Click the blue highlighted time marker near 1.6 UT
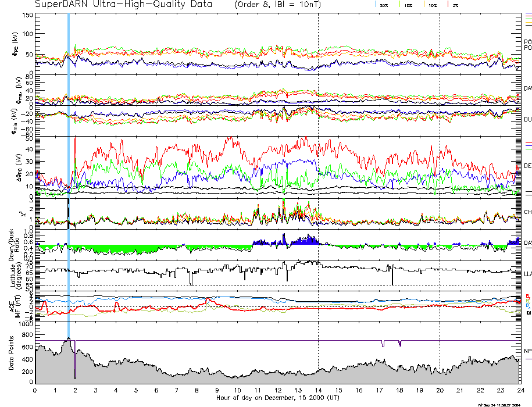The height and width of the screenshot is (407, 532). 69,176
